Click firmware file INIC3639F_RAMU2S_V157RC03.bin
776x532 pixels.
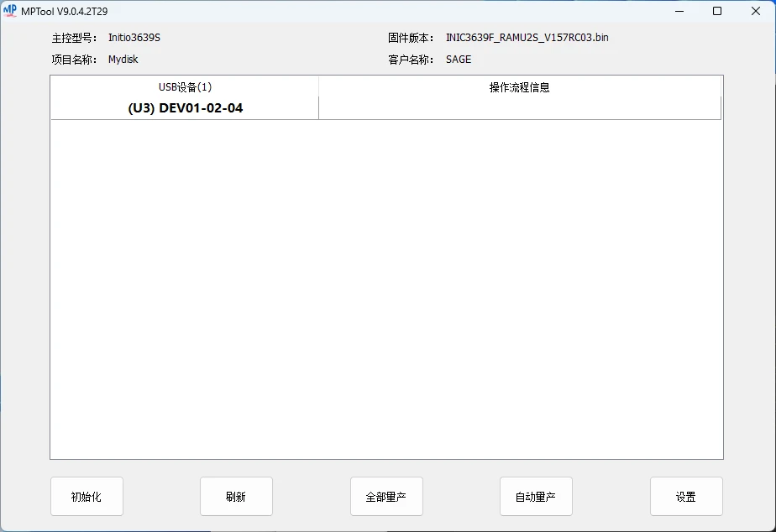(527, 38)
